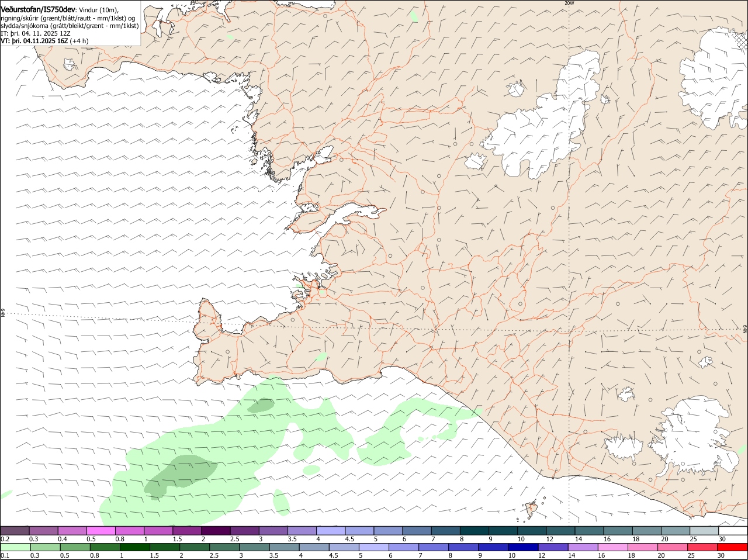Click the bottom-row swatch labeled 2.5
This screenshot has height=560, width=748.
click(224, 547)
